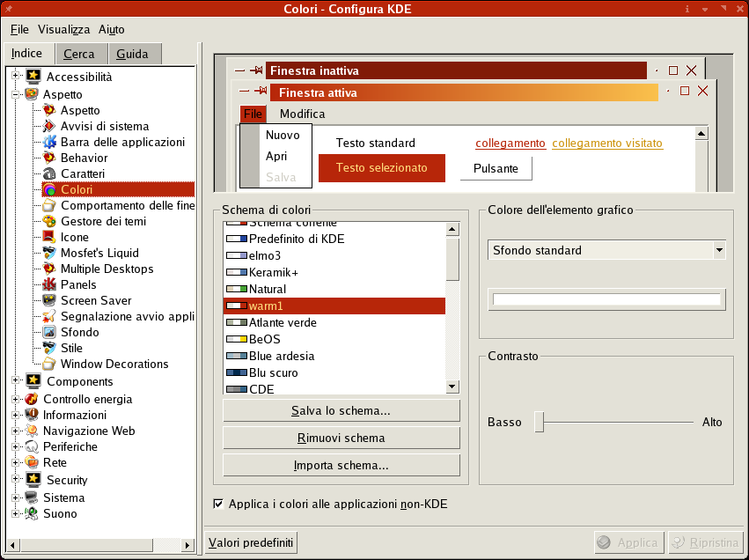Open the Visualizza menu

click(64, 30)
